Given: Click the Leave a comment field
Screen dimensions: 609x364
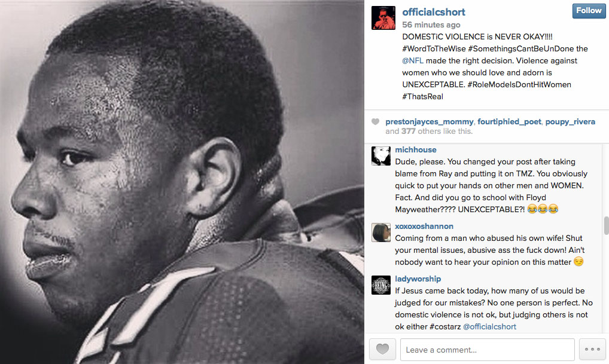Looking at the screenshot, I should (488, 349).
